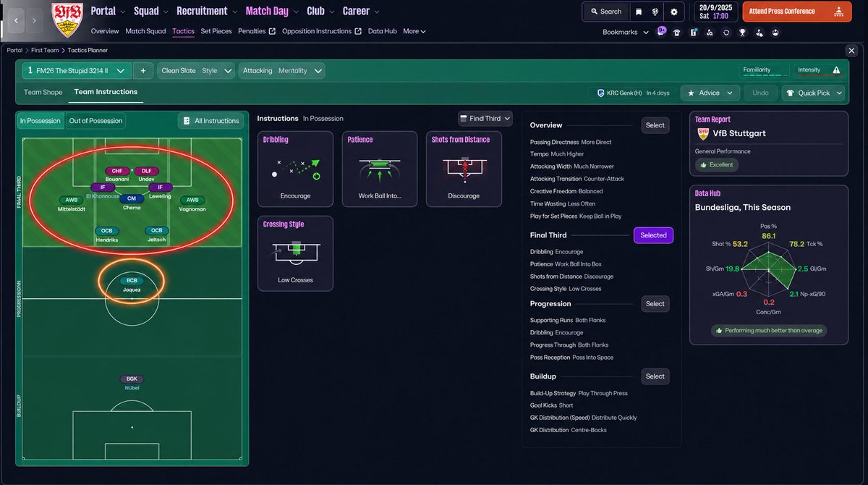
Task: Toggle the Out of Possession view
Action: pos(95,121)
